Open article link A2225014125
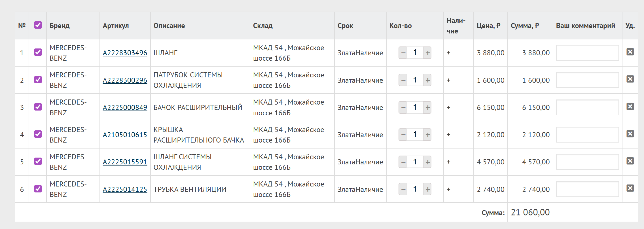Screen dimensions: 644x229 coord(125,190)
